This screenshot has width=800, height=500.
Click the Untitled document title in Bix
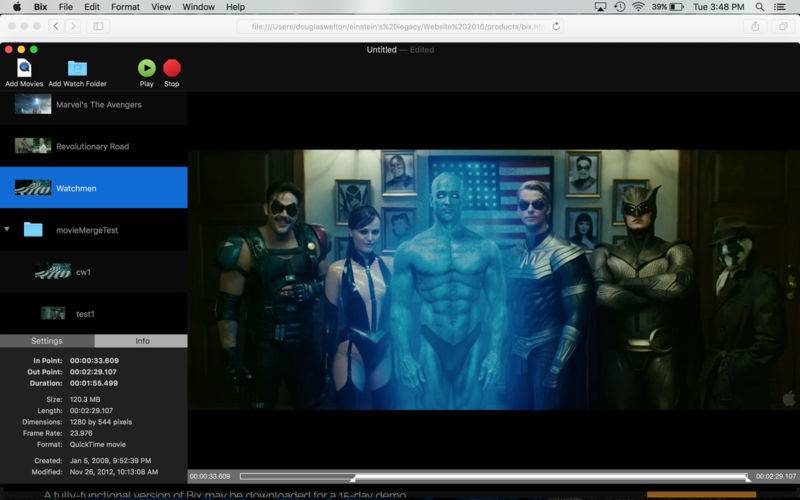coord(382,49)
